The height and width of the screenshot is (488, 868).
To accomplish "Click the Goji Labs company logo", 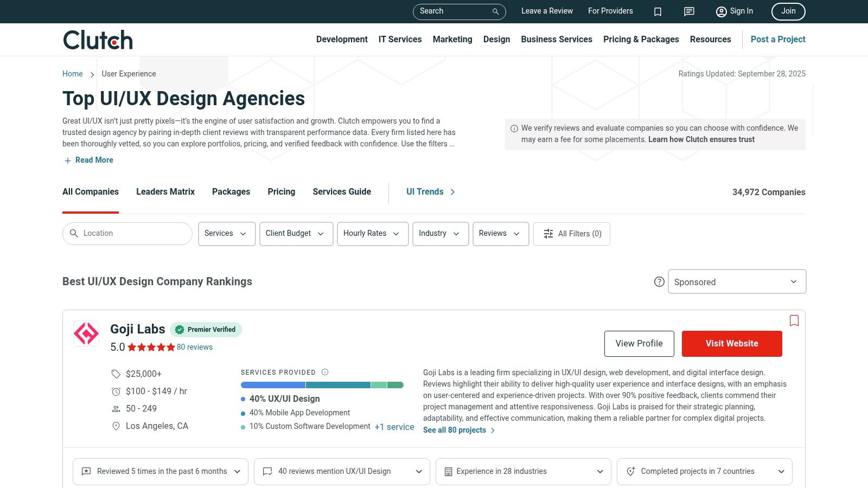I will click(x=86, y=333).
